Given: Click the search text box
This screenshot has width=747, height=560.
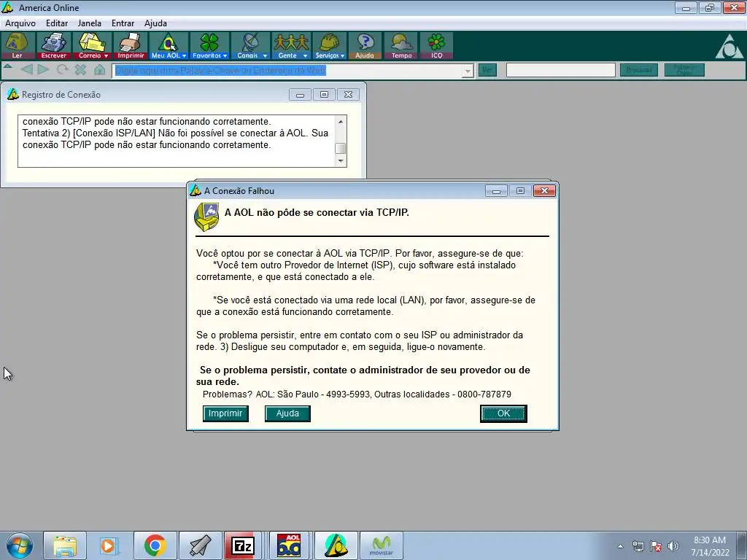Looking at the screenshot, I should coord(561,71).
